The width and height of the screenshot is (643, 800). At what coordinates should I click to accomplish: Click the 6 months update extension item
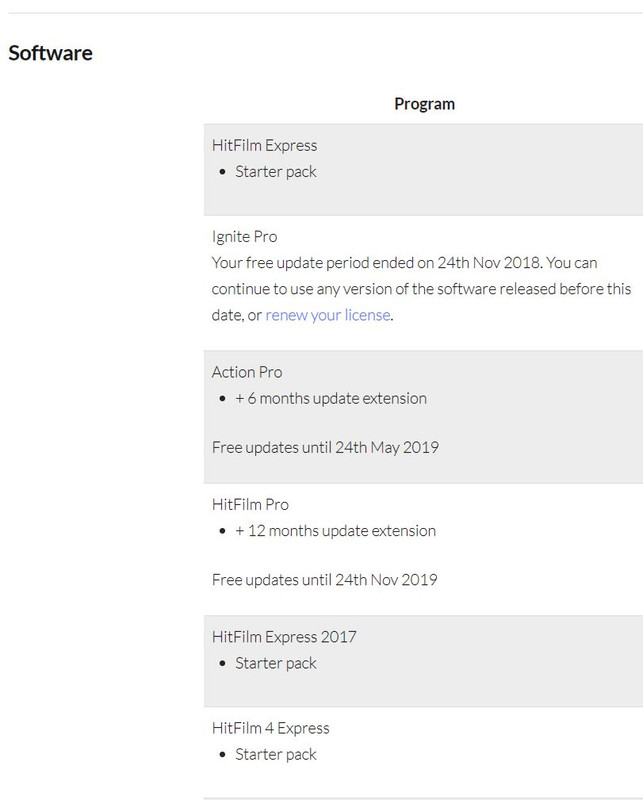point(331,398)
